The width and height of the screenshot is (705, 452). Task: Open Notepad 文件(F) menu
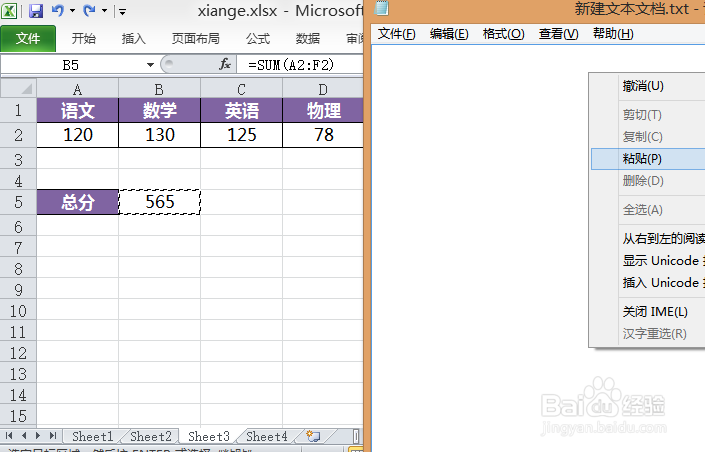pyautogui.click(x=396, y=34)
